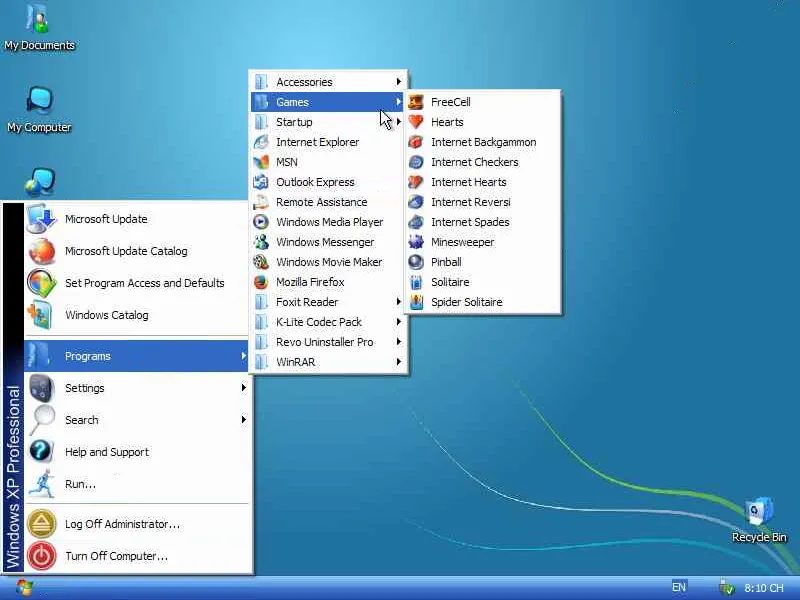Click the Mozilla Firefox icon
800x600 pixels.
pos(261,282)
